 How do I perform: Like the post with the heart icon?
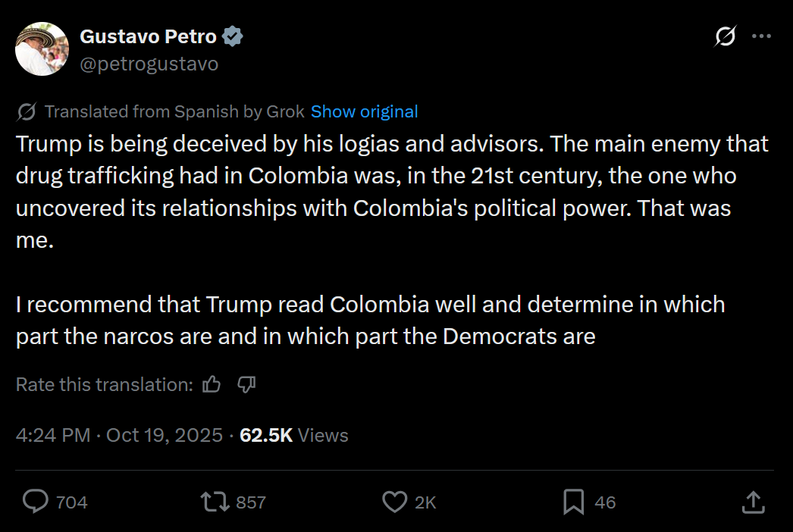point(394,502)
